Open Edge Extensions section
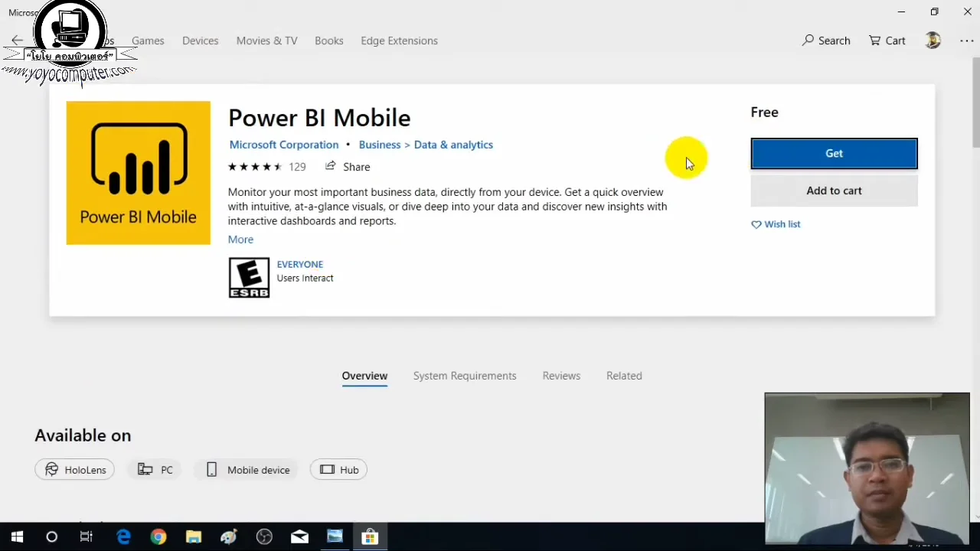Image resolution: width=980 pixels, height=551 pixels. click(399, 41)
